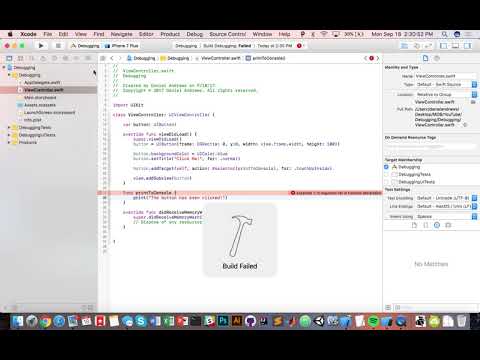Go forward with the jump bar forward arrow
The width and height of the screenshot is (480, 360).
pyautogui.click(x=120, y=58)
